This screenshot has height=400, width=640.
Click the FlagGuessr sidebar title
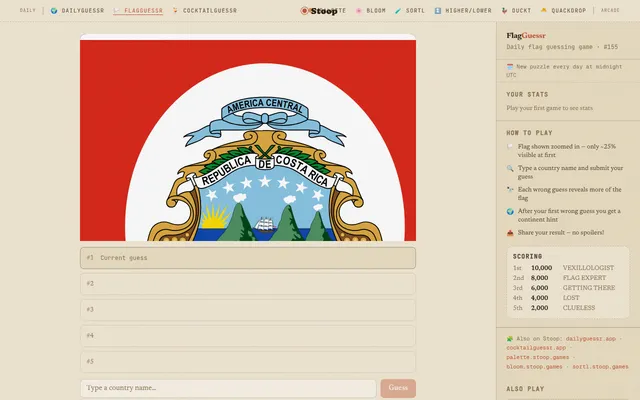pyautogui.click(x=526, y=36)
